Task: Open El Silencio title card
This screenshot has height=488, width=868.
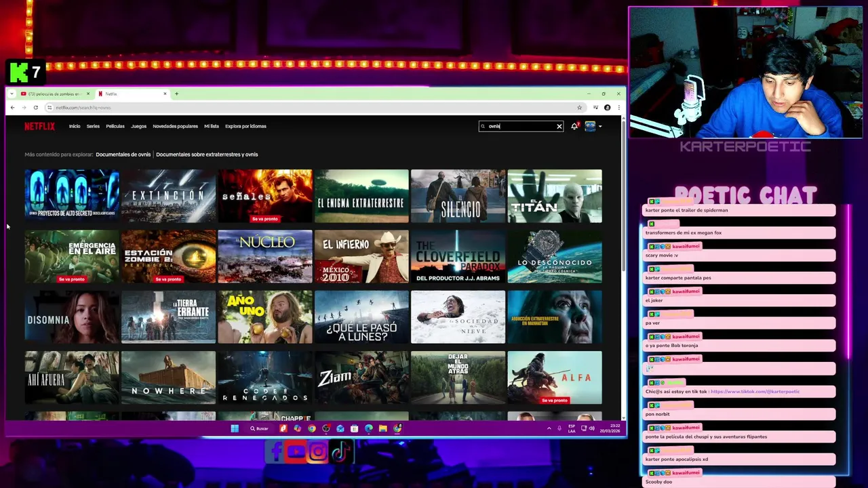Action: [458, 196]
